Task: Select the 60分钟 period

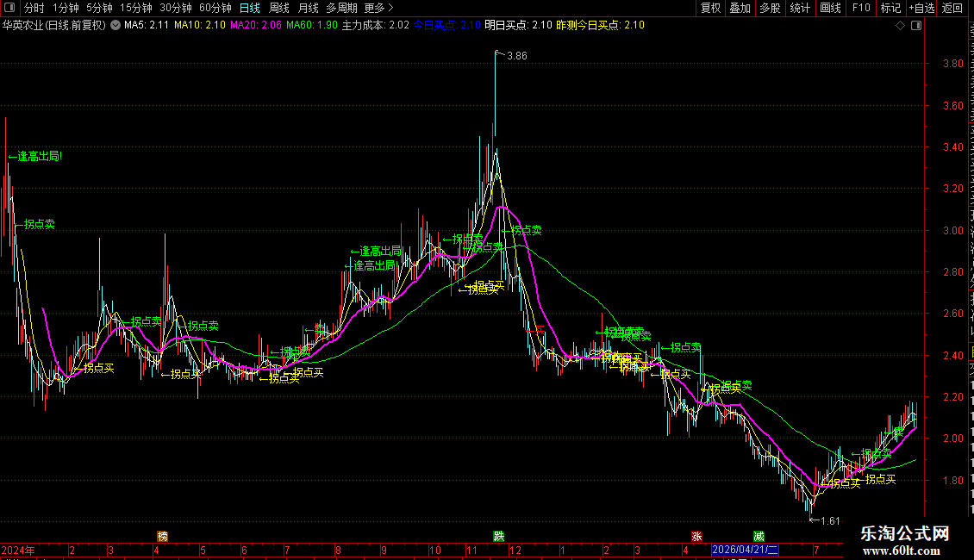Action: click(x=215, y=8)
